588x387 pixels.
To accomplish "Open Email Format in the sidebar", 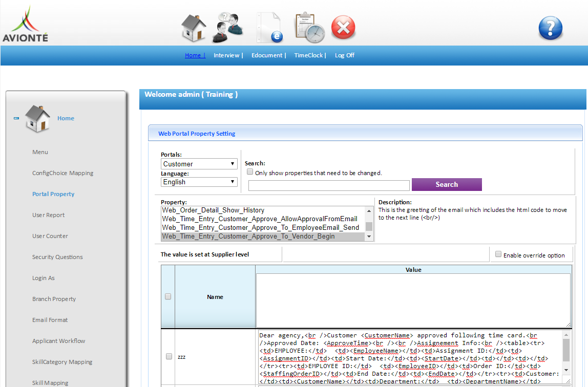I will pyautogui.click(x=50, y=320).
